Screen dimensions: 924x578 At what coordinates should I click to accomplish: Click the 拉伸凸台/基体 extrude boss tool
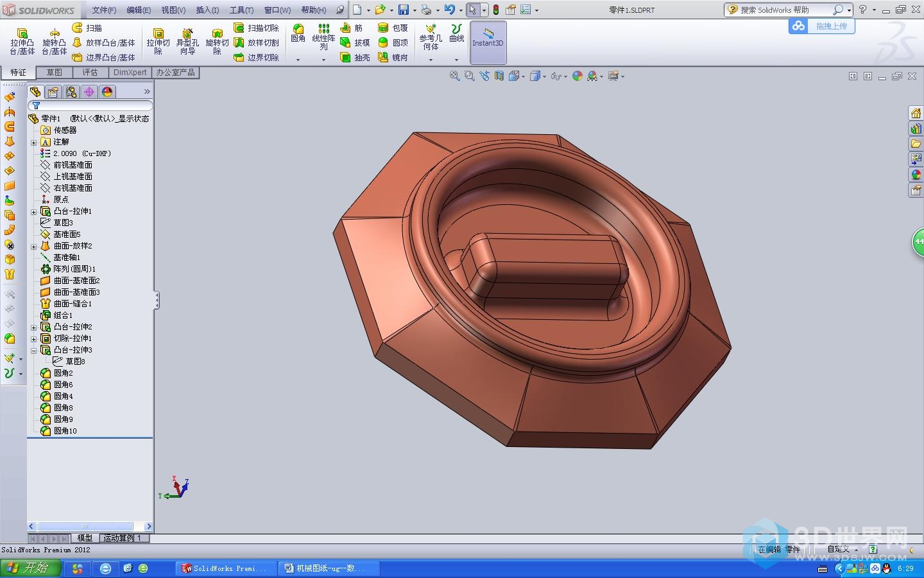click(22, 42)
